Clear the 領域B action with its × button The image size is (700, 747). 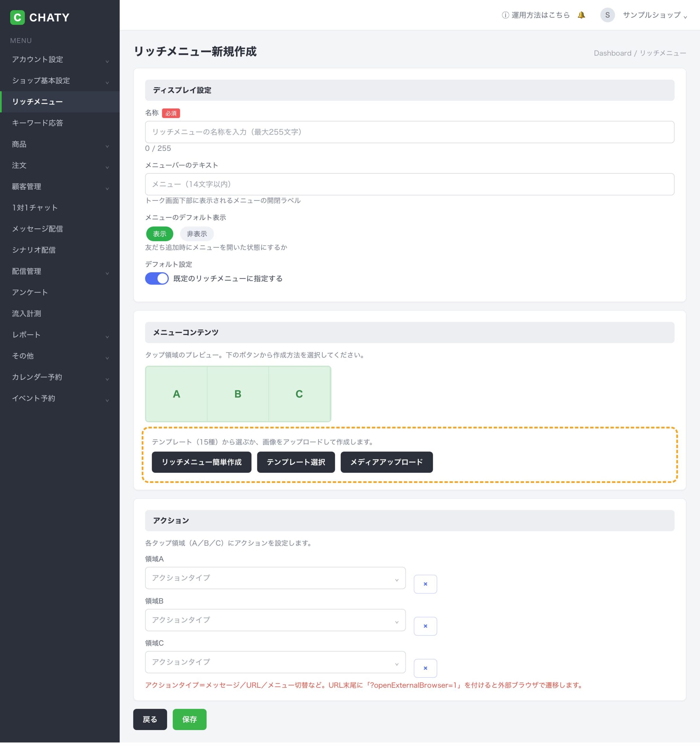(x=425, y=626)
